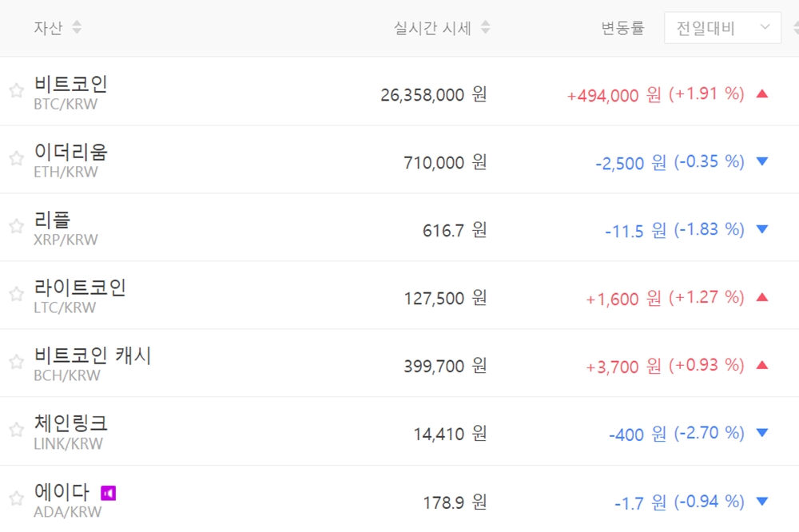Star Bitcoin as a favorite
The height and width of the screenshot is (532, 799).
pos(16,91)
